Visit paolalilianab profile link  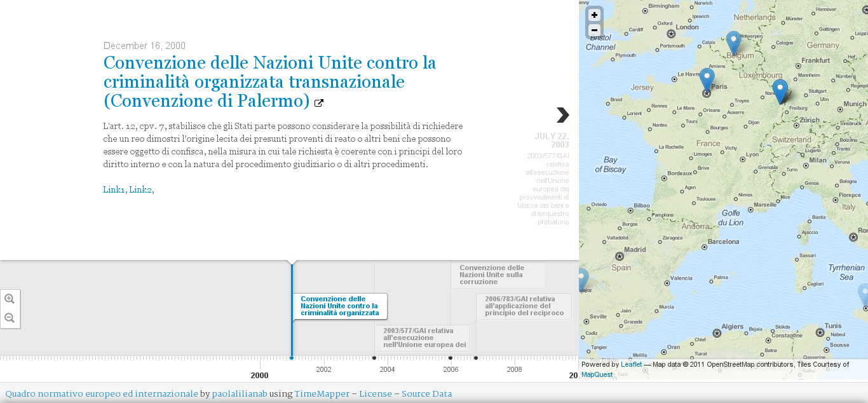(x=240, y=394)
